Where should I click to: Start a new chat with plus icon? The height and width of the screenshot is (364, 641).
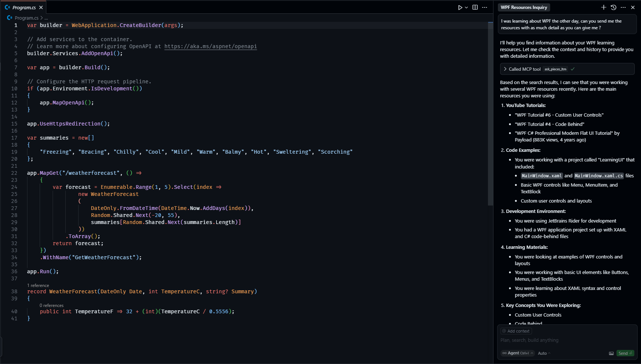(x=604, y=7)
